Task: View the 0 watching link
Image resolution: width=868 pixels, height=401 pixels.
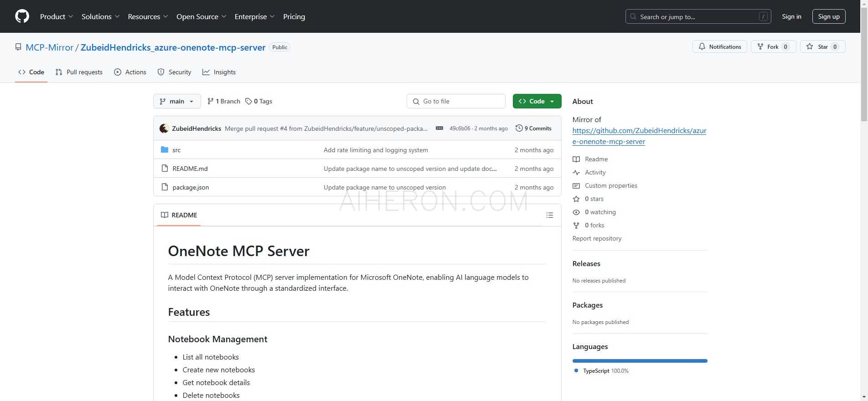Action: (600, 212)
